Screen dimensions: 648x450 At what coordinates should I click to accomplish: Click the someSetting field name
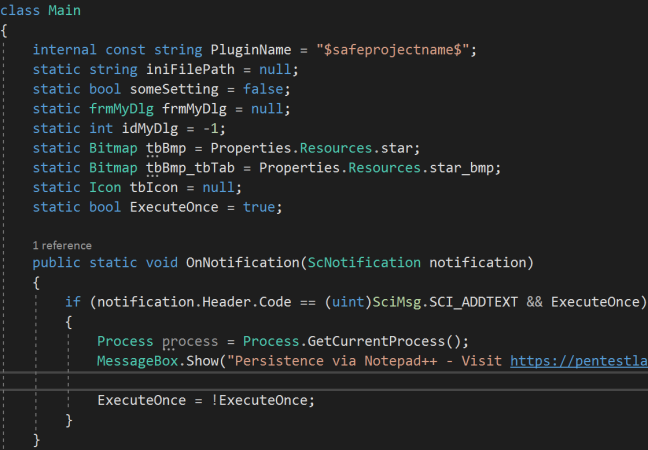point(174,89)
